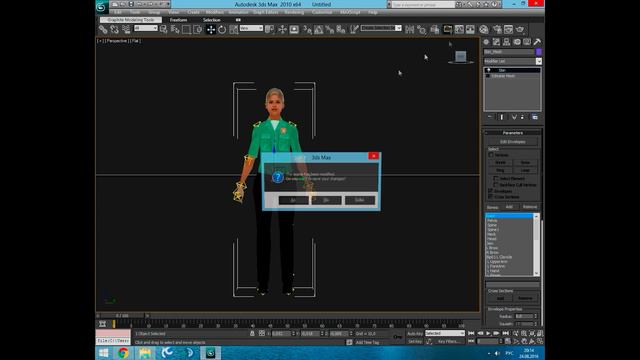
Task: Switch to the Utilities hammer panel
Action: [537, 42]
